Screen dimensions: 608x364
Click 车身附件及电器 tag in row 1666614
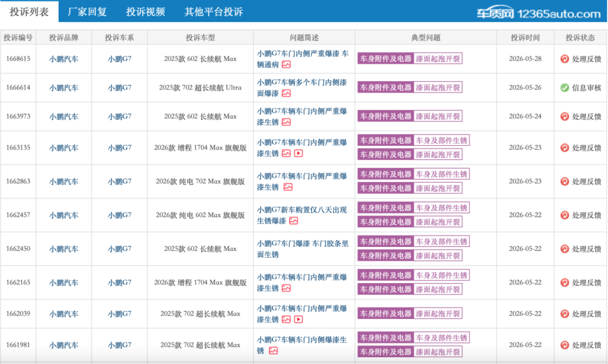point(386,88)
